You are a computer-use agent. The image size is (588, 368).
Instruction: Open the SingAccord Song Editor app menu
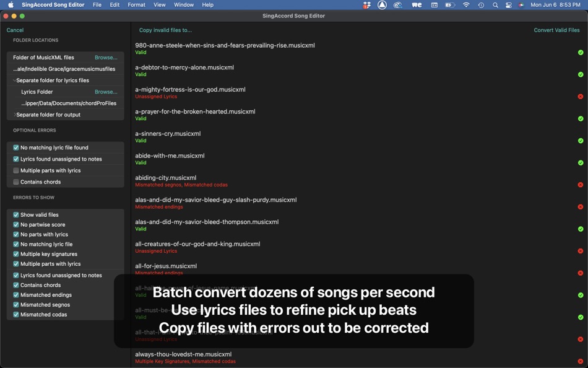click(53, 5)
